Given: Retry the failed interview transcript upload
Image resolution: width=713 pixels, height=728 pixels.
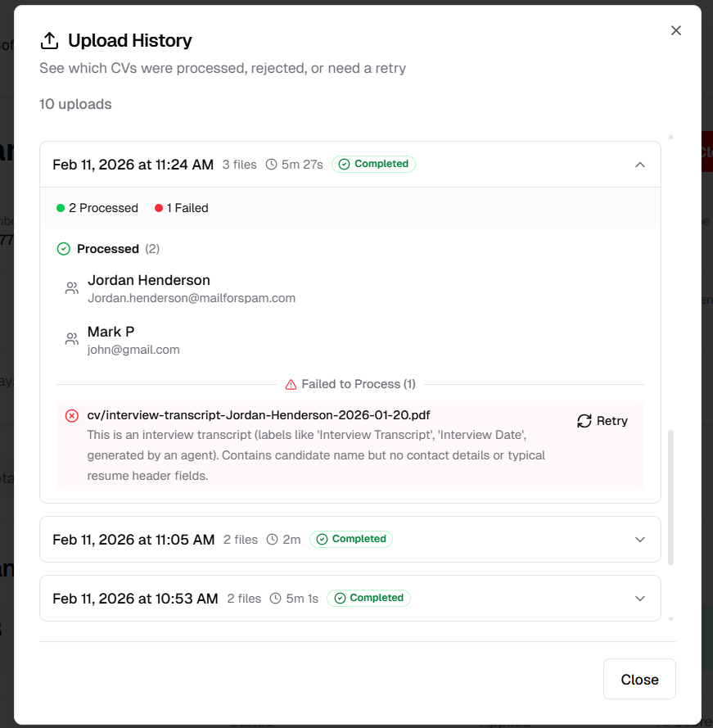Looking at the screenshot, I should click(x=602, y=421).
